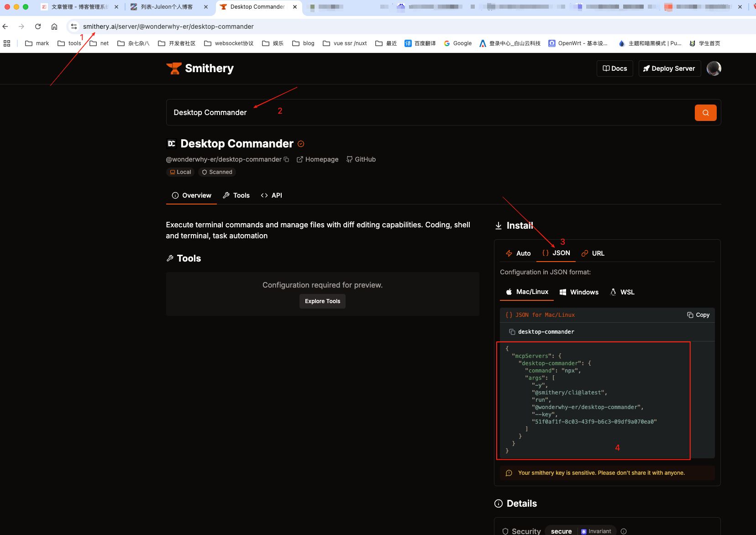This screenshot has width=756, height=535.
Task: Click the secure status badge
Action: 561,531
